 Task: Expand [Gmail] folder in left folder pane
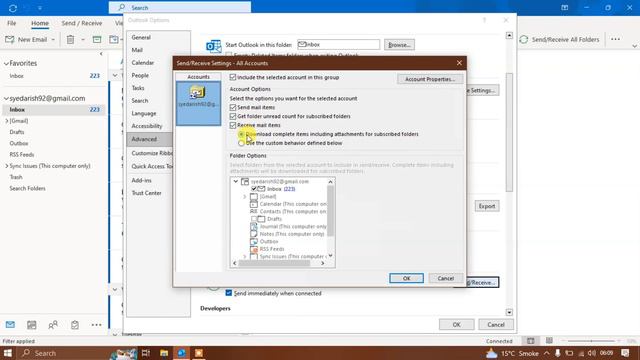[x=7, y=121]
